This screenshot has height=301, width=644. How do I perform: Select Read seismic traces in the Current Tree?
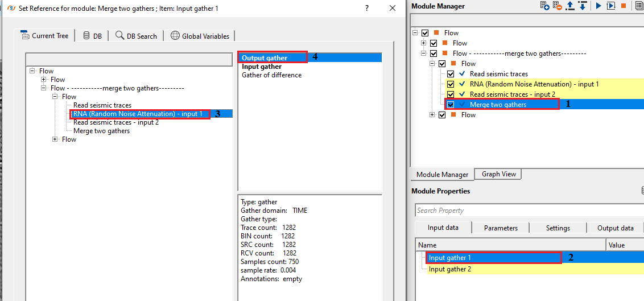click(102, 105)
